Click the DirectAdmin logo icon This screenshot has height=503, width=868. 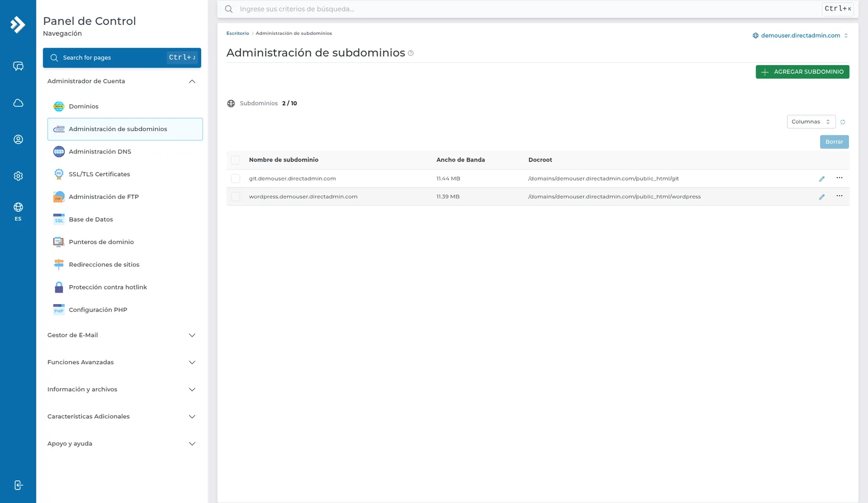point(18,24)
